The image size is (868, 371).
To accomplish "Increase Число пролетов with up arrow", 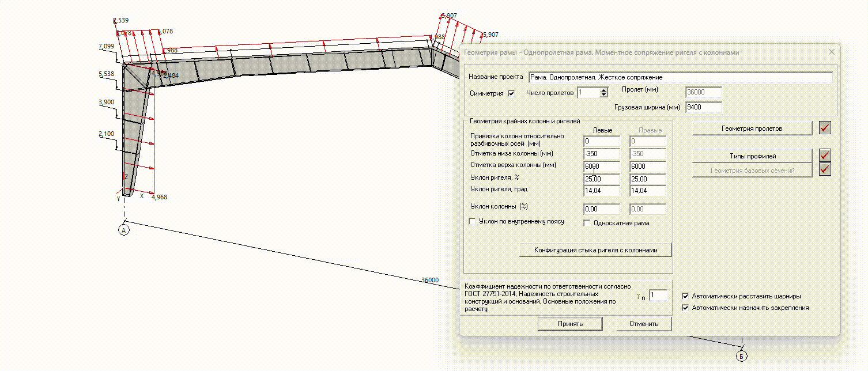I will click(x=603, y=90).
